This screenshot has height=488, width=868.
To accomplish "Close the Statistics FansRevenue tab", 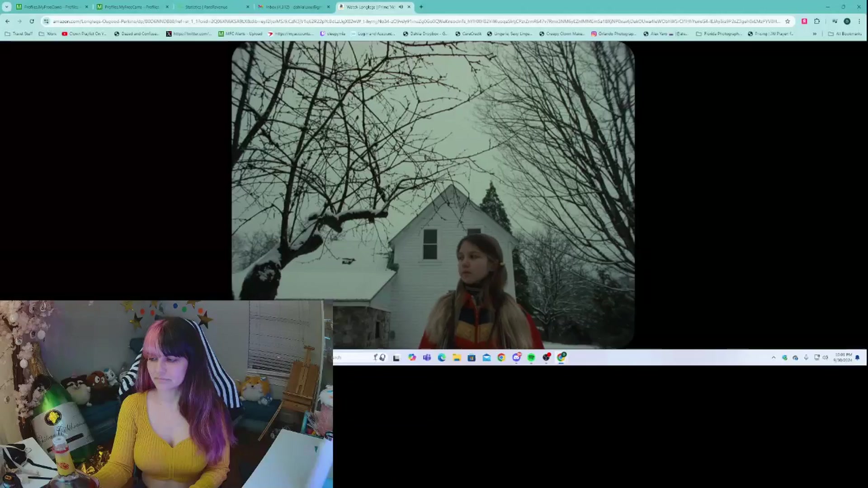I will [248, 7].
